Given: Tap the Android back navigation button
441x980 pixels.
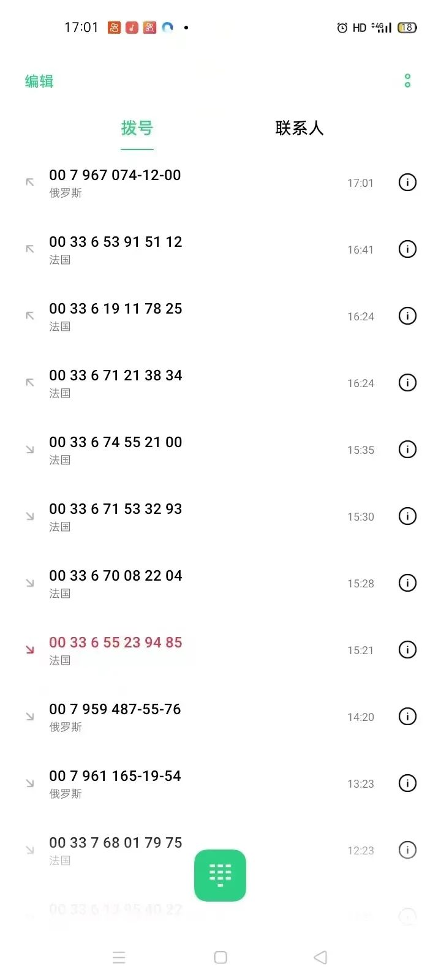Looking at the screenshot, I should click(320, 957).
